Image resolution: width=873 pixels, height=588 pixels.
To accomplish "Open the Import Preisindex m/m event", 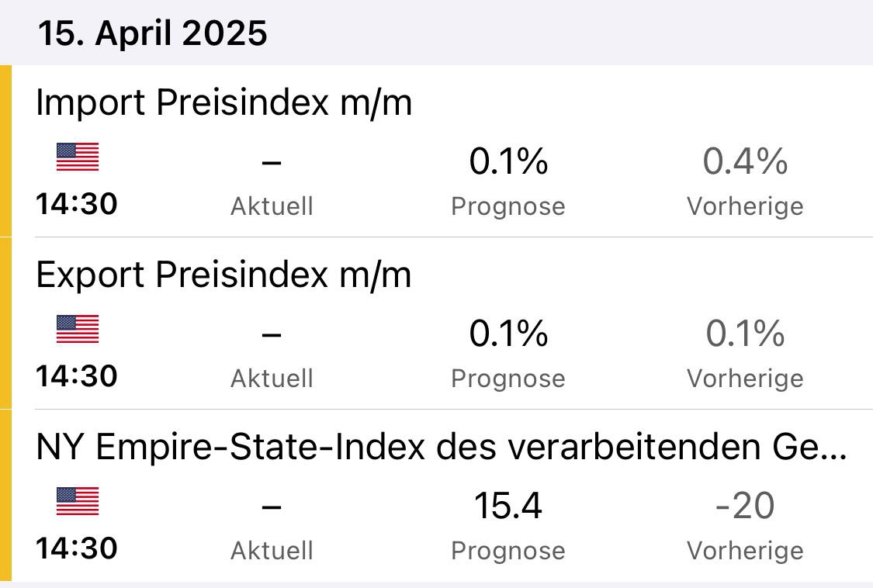I will pos(224,103).
